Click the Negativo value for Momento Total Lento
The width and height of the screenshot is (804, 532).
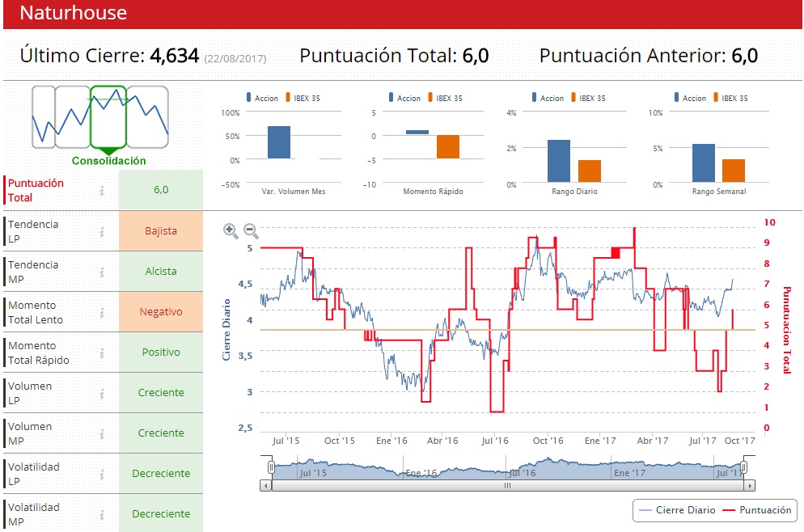click(161, 311)
